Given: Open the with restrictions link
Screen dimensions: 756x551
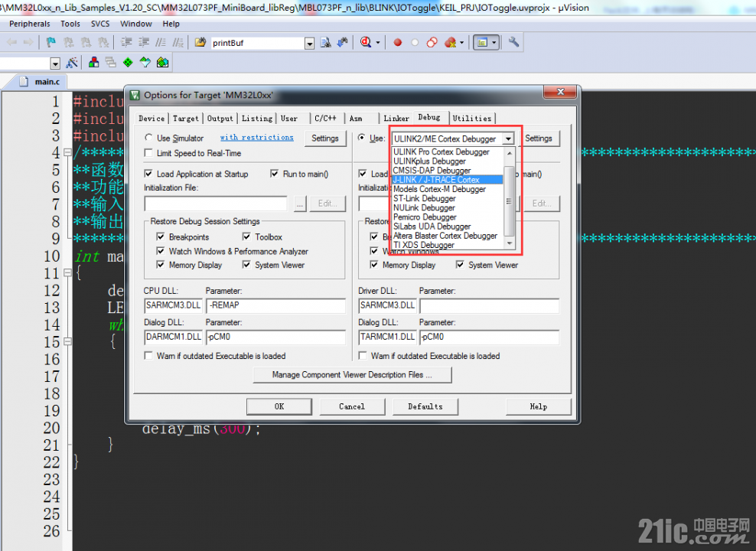Looking at the screenshot, I should tap(257, 138).
